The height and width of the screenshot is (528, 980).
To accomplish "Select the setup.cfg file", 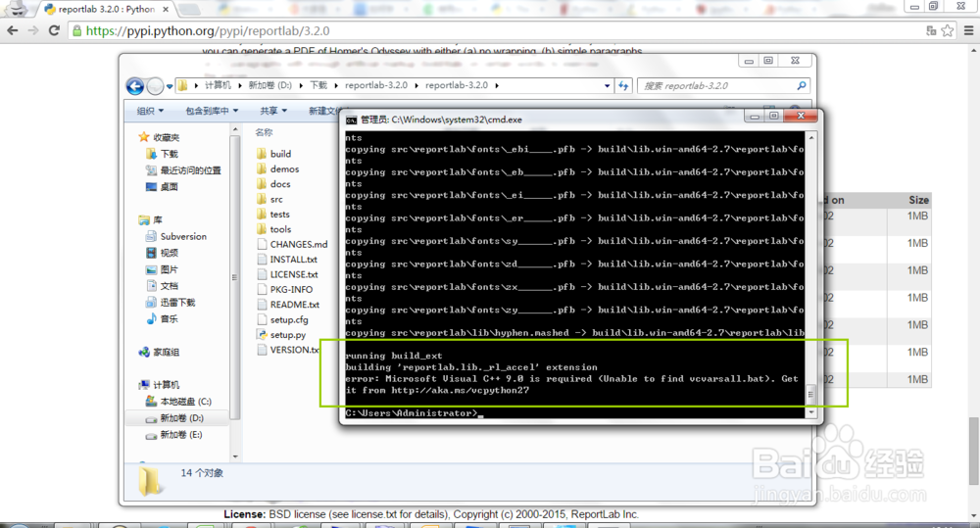I will [289, 319].
